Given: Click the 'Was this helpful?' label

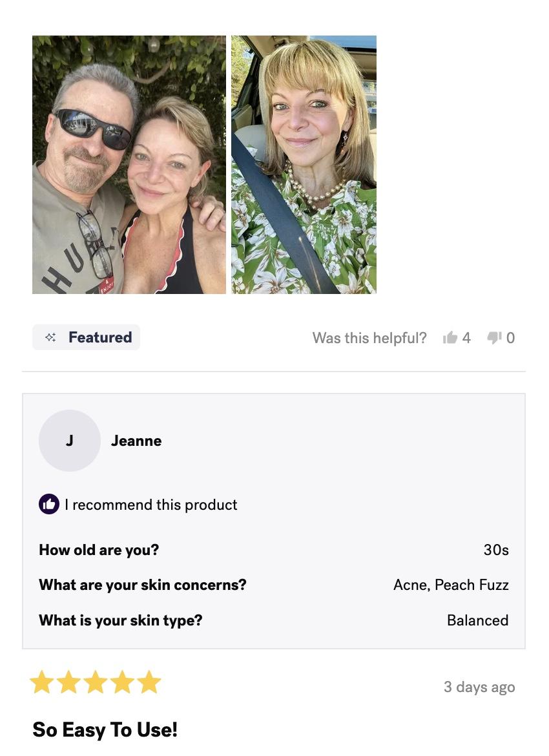Looking at the screenshot, I should tap(369, 337).
